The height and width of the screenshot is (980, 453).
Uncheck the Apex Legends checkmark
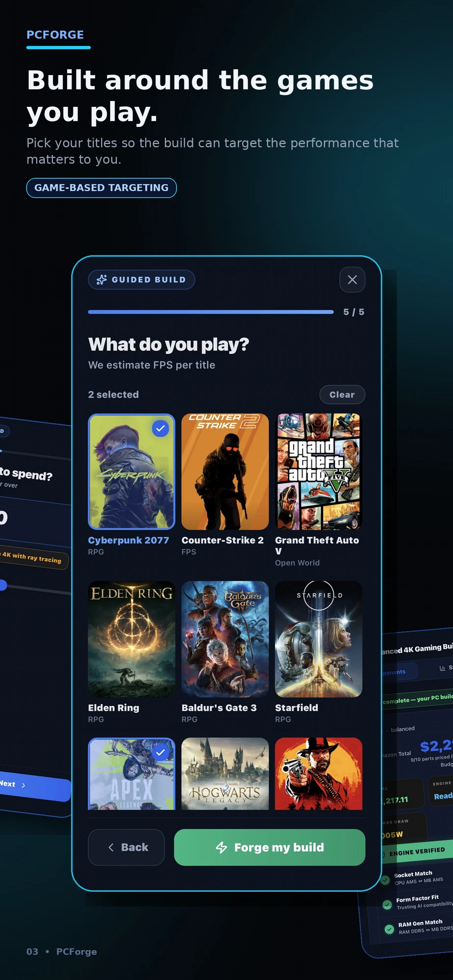[x=160, y=752]
